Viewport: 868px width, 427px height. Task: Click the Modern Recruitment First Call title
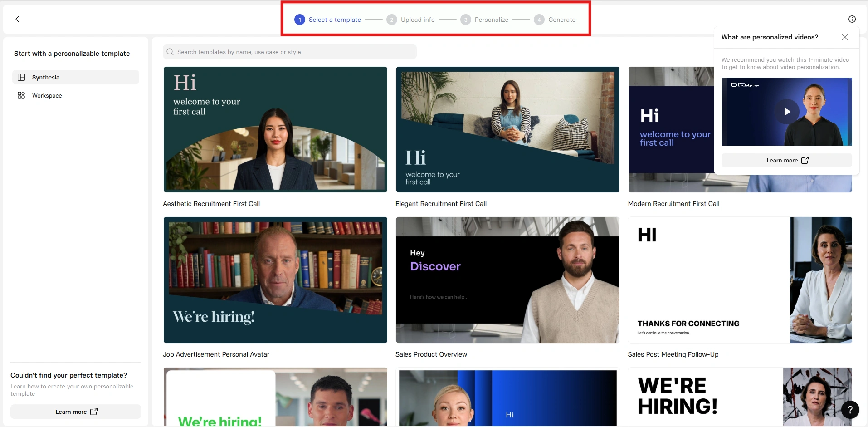[673, 204]
